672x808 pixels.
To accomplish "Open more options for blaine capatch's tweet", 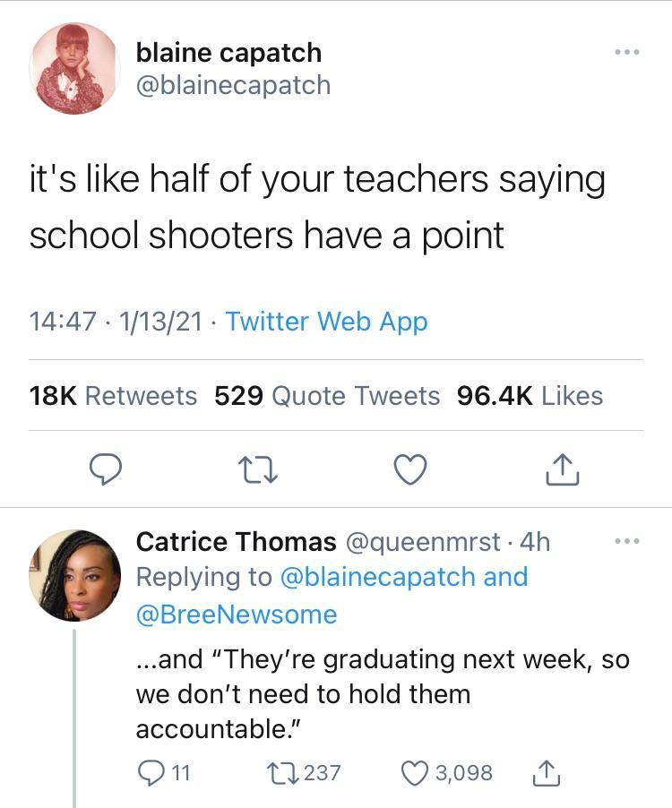I will coord(626,53).
